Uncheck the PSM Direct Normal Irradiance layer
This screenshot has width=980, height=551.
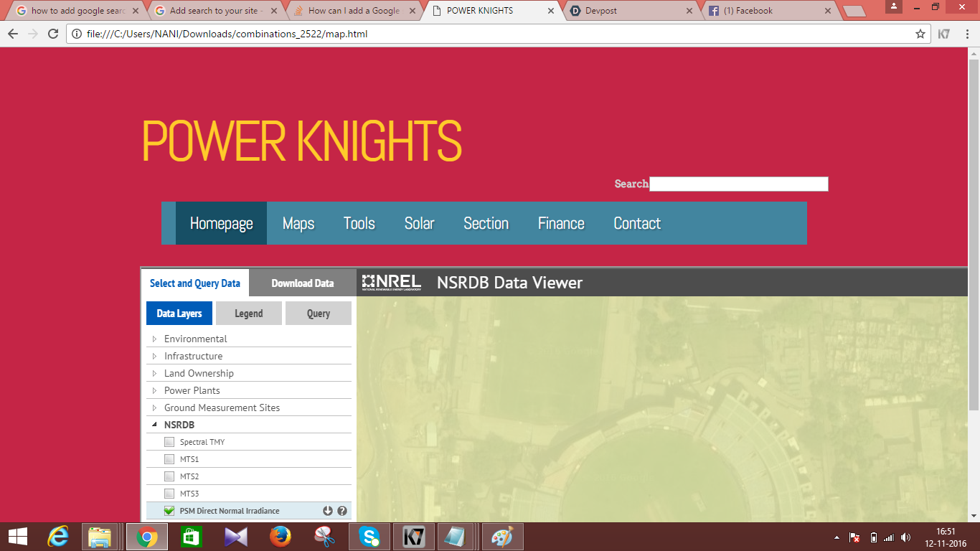pos(169,510)
